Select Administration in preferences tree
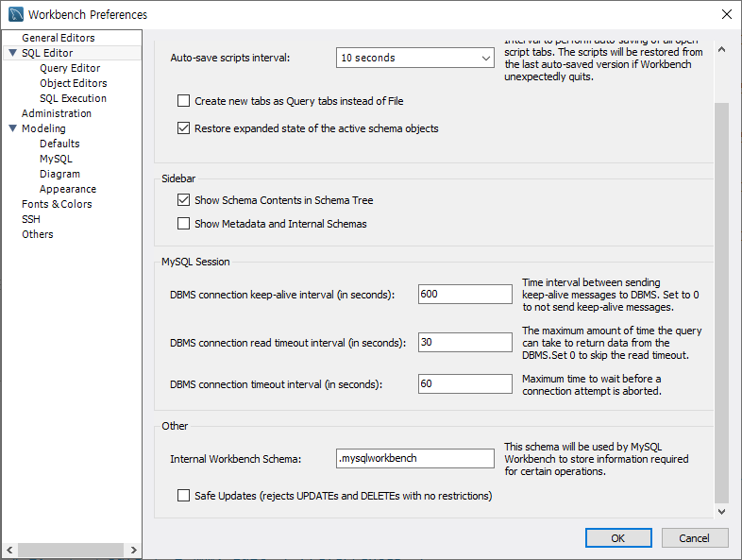742x560 pixels. (x=57, y=113)
